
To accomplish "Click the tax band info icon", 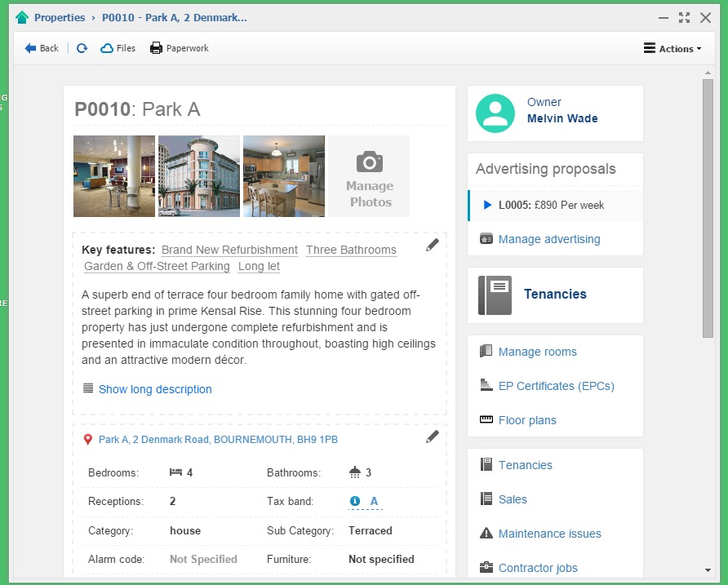I will 354,501.
